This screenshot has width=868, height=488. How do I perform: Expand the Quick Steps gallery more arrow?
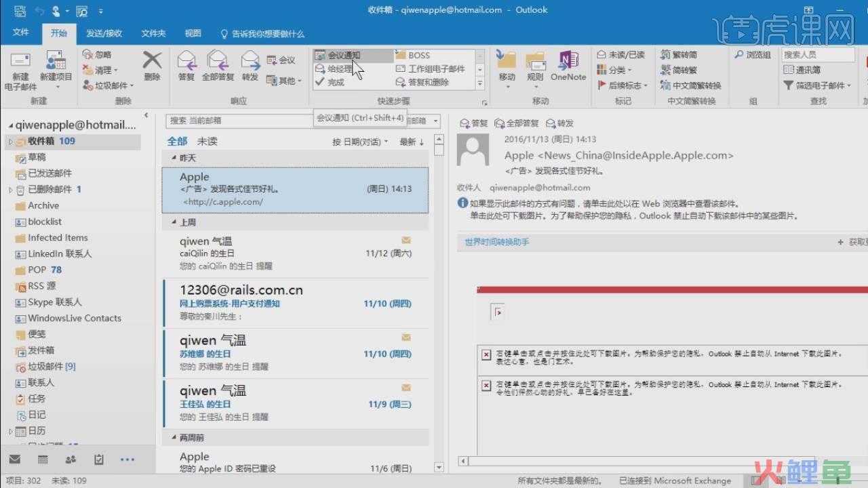click(x=480, y=83)
